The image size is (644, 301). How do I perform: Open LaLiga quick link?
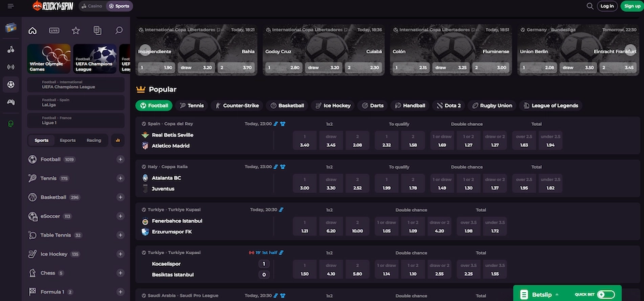(x=76, y=103)
